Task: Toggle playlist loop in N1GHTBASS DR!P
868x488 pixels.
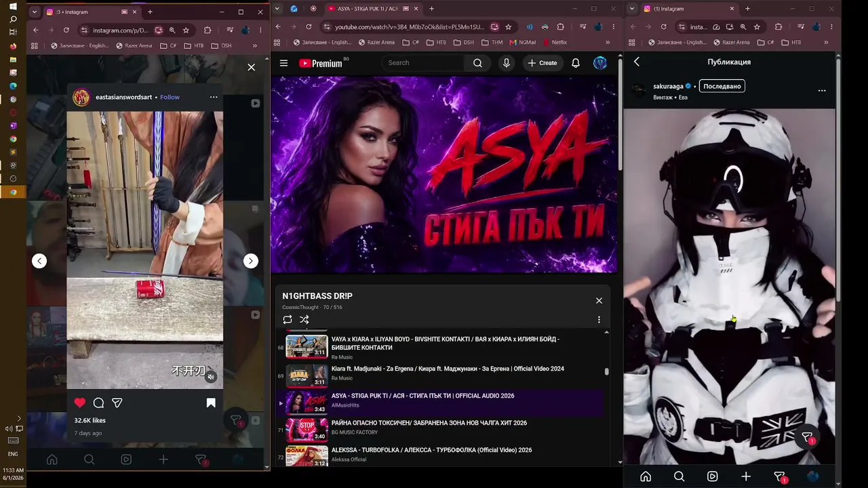Action: tap(288, 320)
